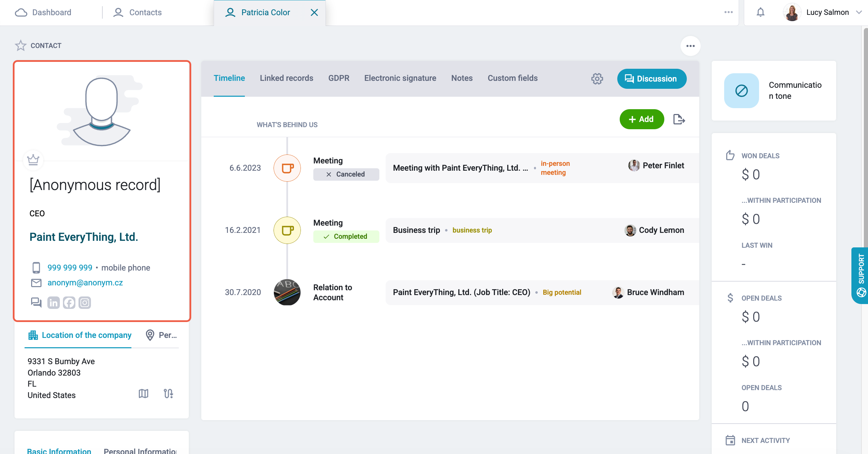Open the Support side panel

860,275
